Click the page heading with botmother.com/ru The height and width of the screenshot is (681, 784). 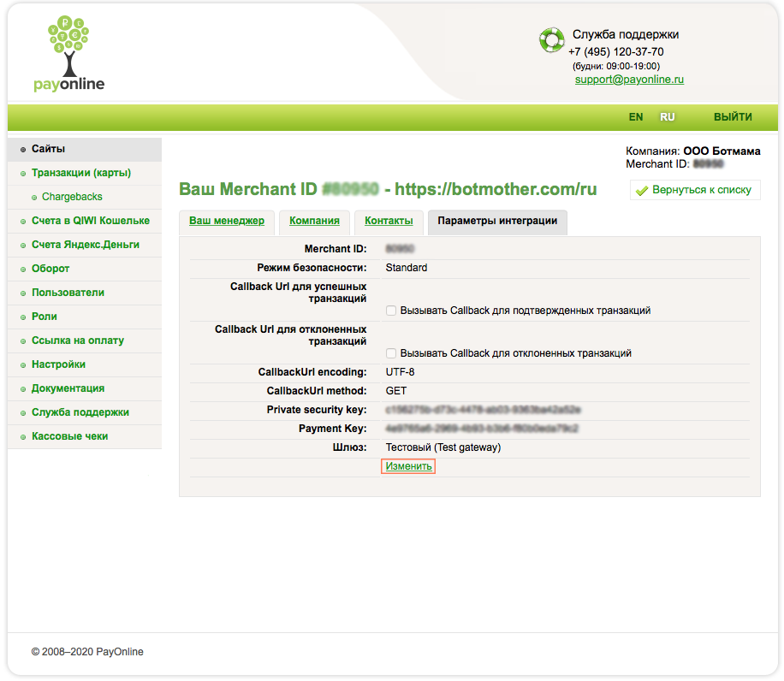pos(388,189)
